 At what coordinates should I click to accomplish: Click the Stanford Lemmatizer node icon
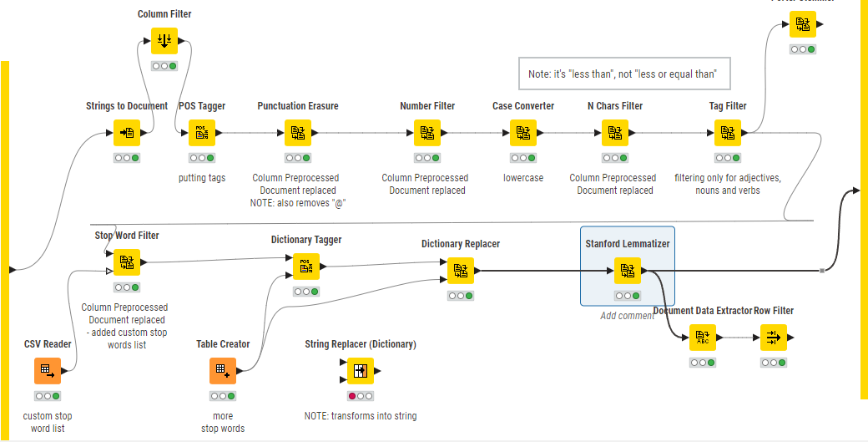click(x=628, y=271)
